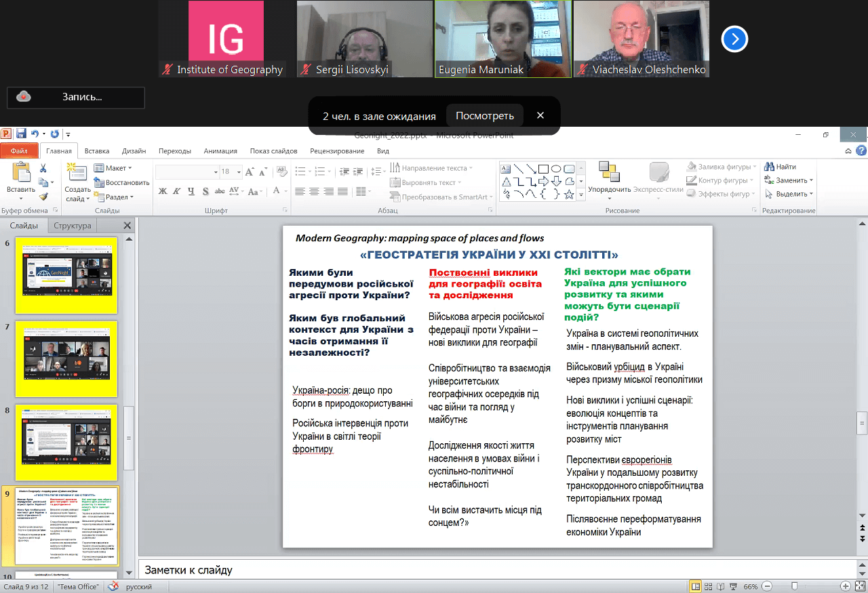Click the Cut scissors icon
The height and width of the screenshot is (593, 868).
coord(43,168)
